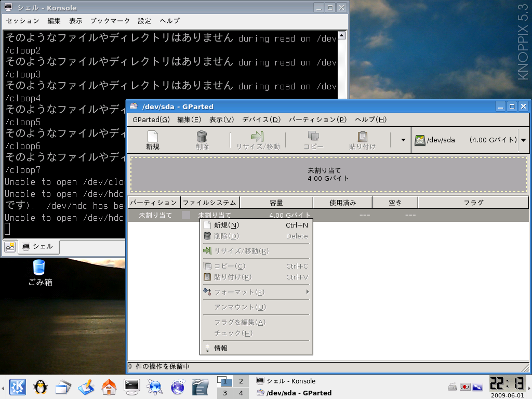Image resolution: width=532 pixels, height=399 pixels.
Task: Click the window/desktop panel icon beside the penguin
Action: click(x=63, y=387)
